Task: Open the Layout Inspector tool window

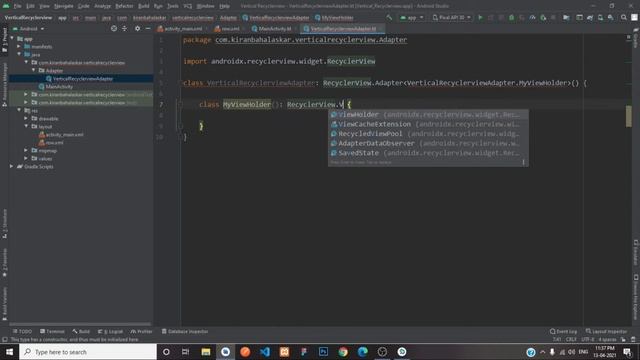Action: (606, 331)
